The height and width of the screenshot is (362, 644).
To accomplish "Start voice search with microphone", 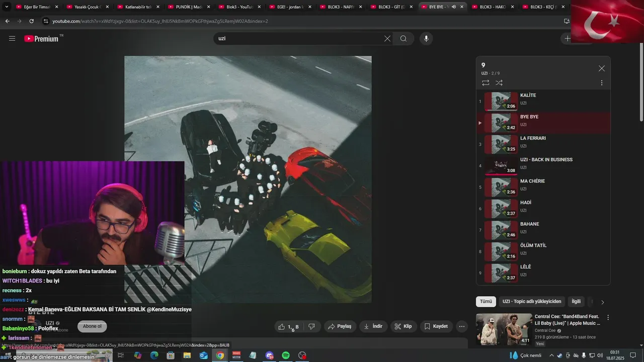I will [426, 39].
